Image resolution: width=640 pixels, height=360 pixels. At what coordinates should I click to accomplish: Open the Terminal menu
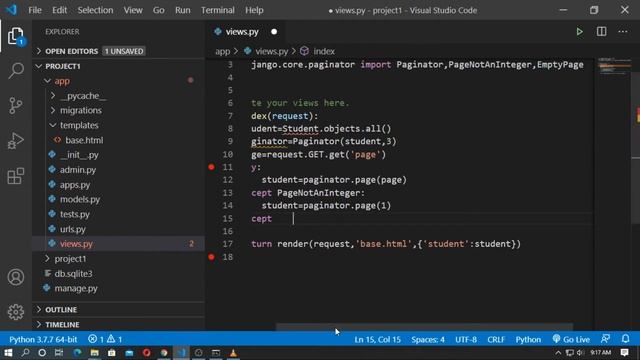pos(218,10)
